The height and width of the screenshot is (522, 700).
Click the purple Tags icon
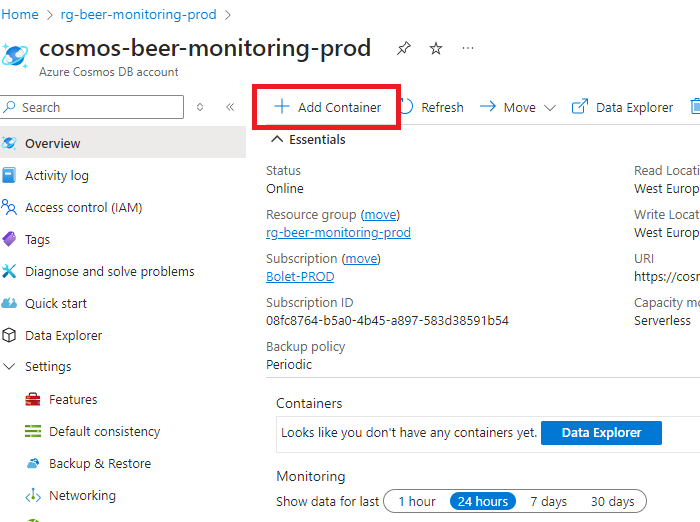[9, 239]
